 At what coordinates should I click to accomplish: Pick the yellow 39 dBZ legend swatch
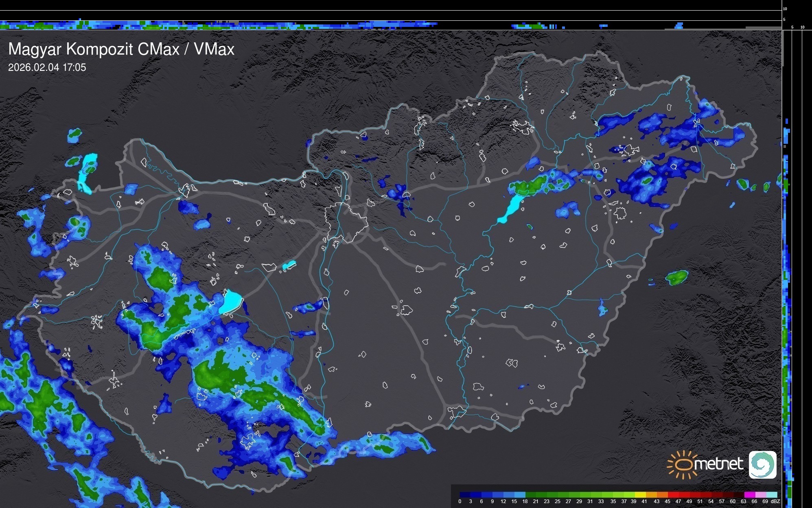(640, 495)
